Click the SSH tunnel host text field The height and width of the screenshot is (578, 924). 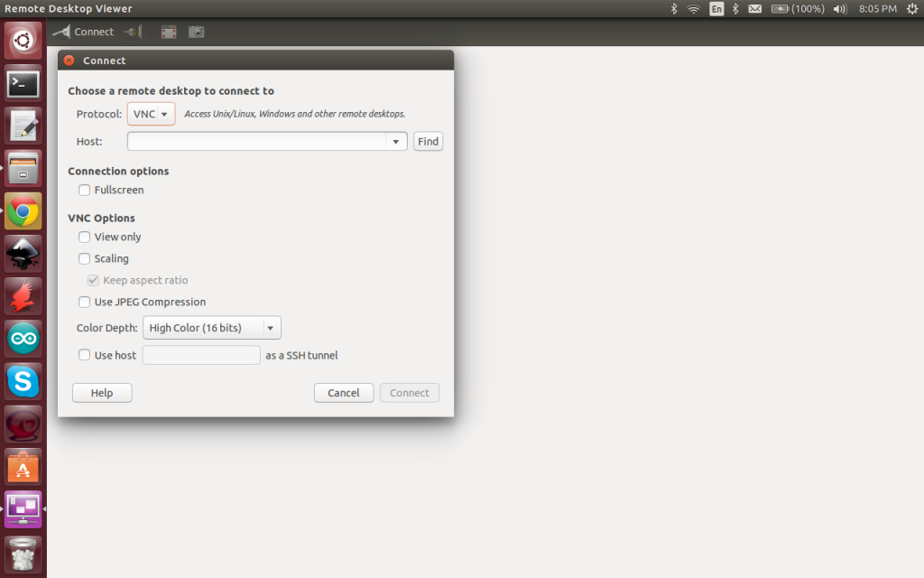(x=201, y=355)
